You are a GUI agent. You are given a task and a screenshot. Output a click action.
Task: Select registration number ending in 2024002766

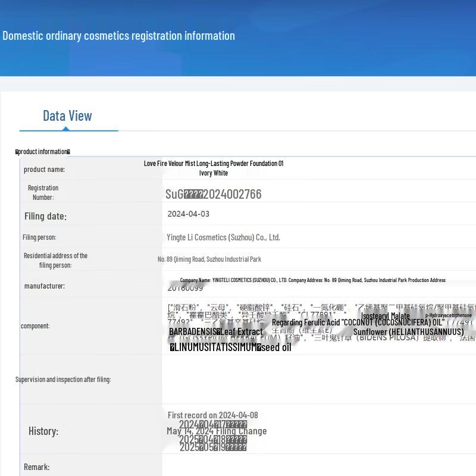(214, 195)
